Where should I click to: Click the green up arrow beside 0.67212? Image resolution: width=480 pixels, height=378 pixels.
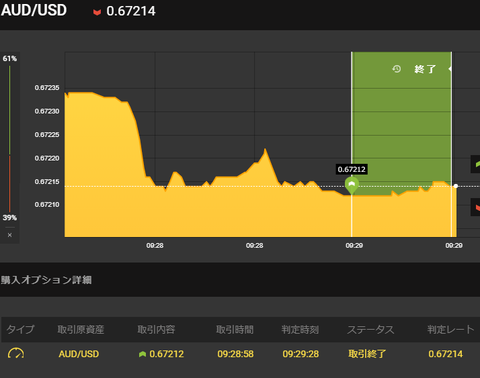(142, 354)
